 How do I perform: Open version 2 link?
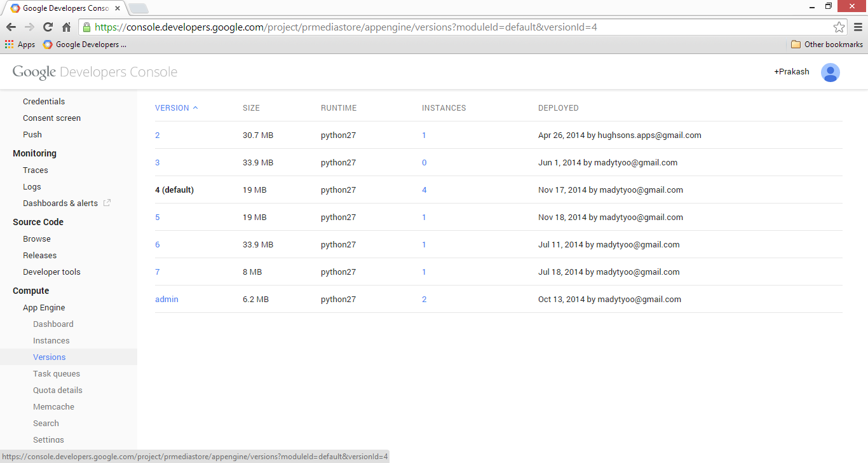tap(158, 135)
